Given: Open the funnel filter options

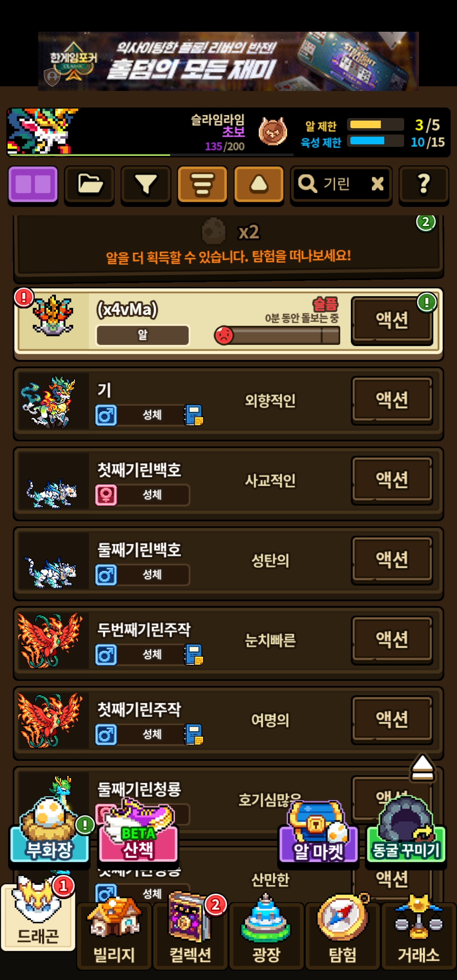Looking at the screenshot, I should click(146, 184).
